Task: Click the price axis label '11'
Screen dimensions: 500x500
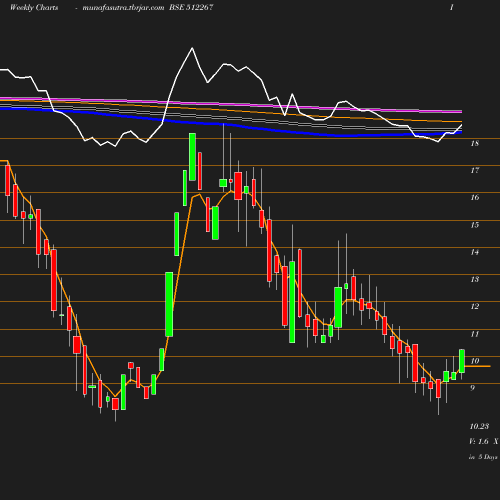Action: point(475,334)
